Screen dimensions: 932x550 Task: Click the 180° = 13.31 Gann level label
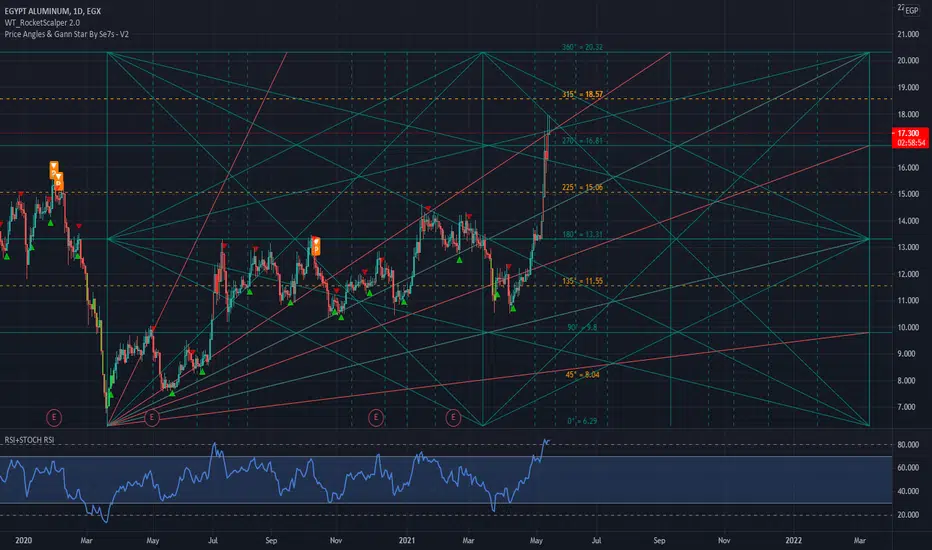coord(582,234)
